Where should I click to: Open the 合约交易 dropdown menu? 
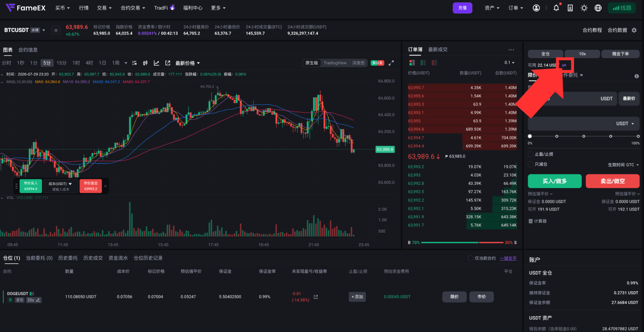point(133,8)
